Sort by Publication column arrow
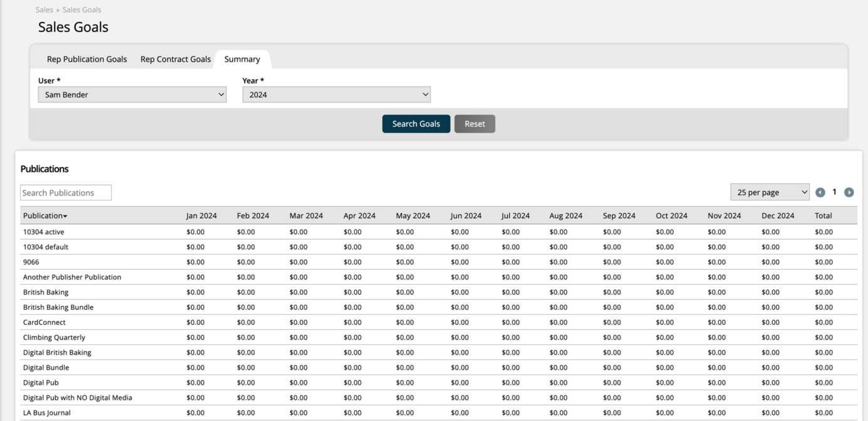The image size is (868, 421). 65,216
